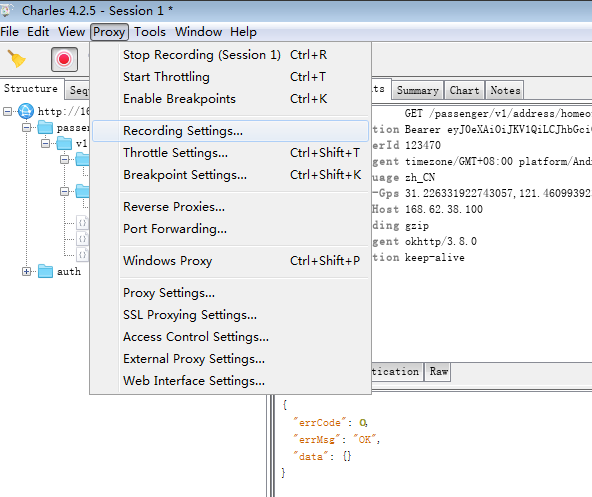Collapse the http host tree node
This screenshot has width=592, height=497.
click(7, 111)
